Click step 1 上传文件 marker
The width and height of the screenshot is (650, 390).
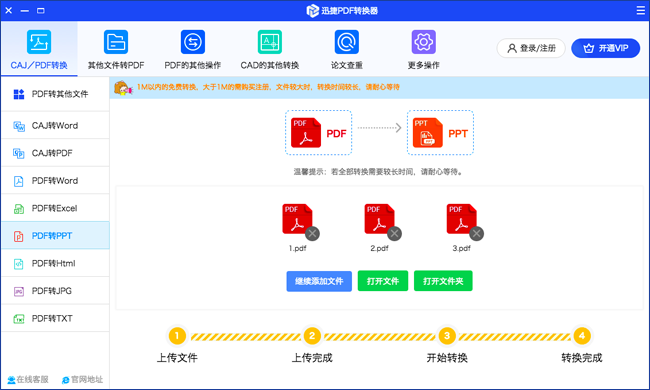coord(177,336)
